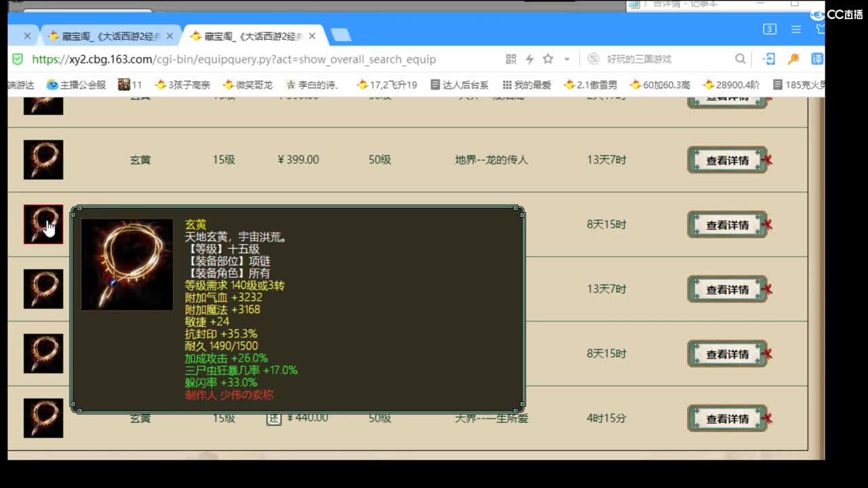Click the lightning speed-mode icon
The width and height of the screenshot is (868, 488).
click(530, 59)
